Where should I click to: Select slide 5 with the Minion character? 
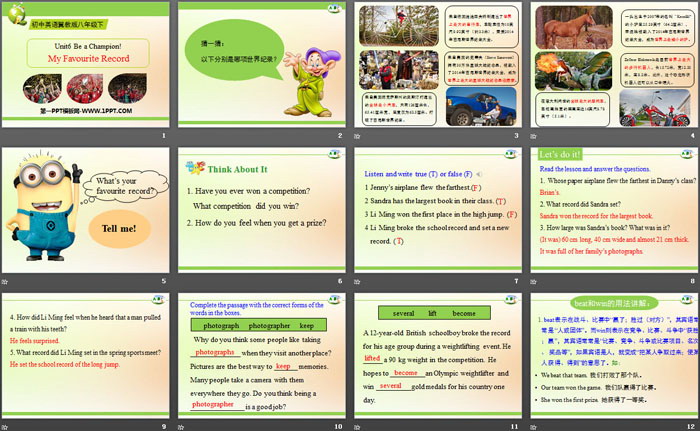click(x=86, y=210)
